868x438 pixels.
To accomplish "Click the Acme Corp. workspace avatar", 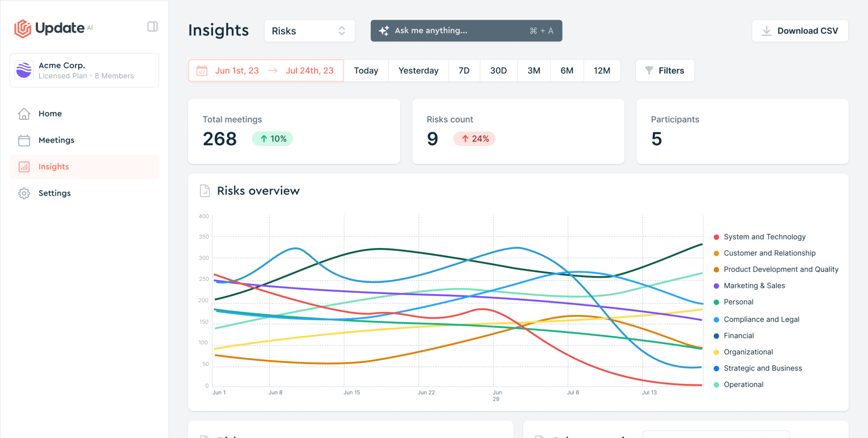I will [x=24, y=70].
